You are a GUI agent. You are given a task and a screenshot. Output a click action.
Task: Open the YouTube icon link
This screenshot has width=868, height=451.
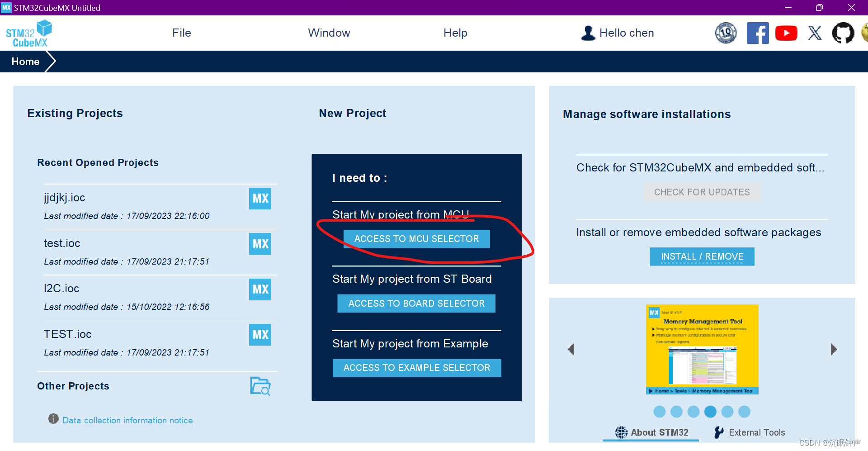(x=786, y=33)
